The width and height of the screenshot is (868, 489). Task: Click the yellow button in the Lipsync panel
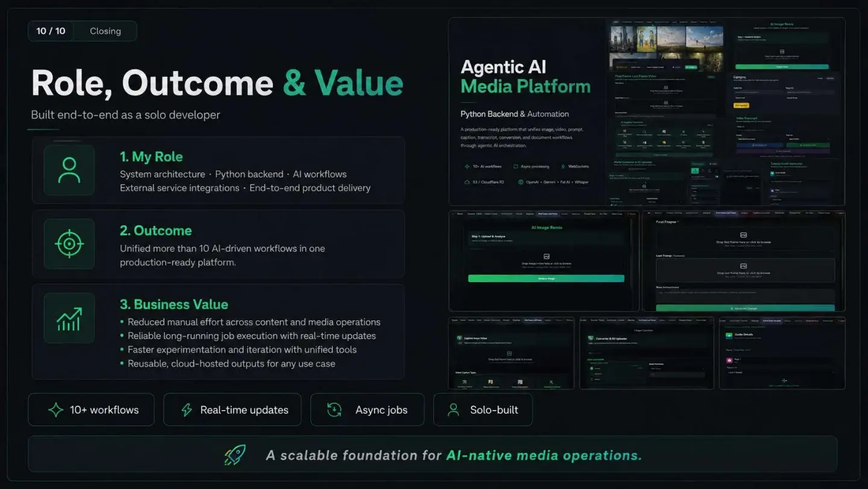click(x=741, y=105)
